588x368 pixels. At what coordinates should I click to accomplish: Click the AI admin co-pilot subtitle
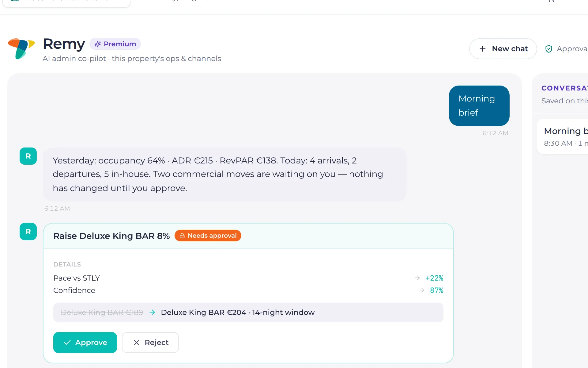pyautogui.click(x=132, y=59)
